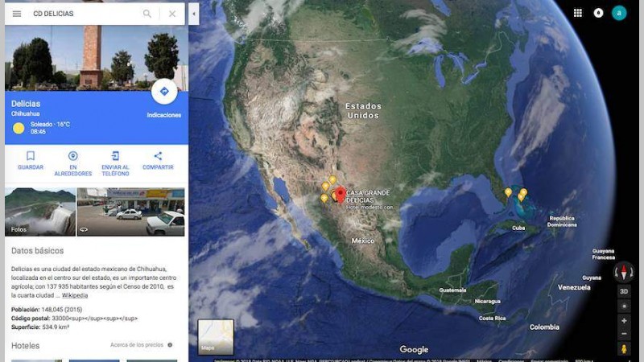This screenshot has width=644, height=362.
Task: Open the hamburger menu in search bar
Action: click(x=17, y=14)
